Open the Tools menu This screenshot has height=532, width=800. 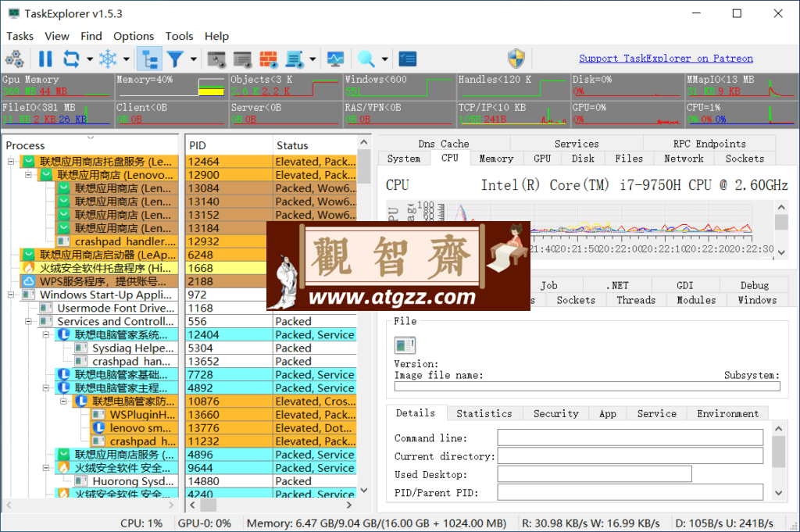tap(179, 36)
